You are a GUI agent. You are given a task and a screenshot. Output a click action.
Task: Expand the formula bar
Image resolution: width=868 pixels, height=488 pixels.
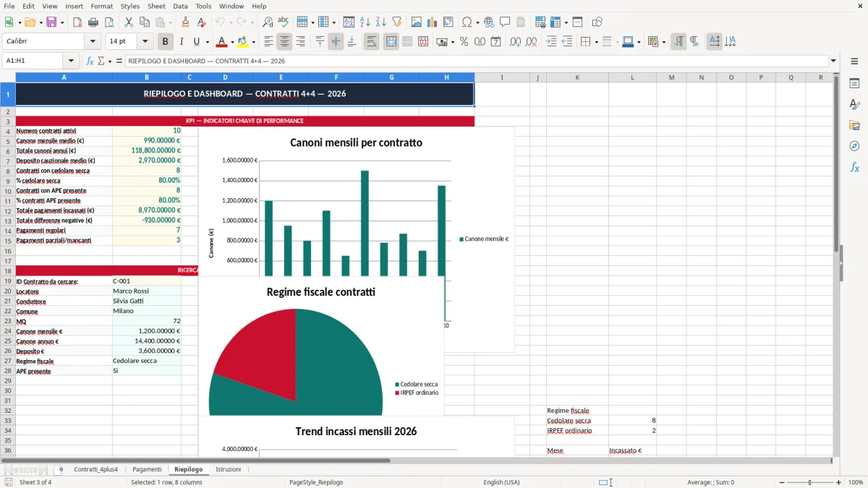click(x=833, y=61)
